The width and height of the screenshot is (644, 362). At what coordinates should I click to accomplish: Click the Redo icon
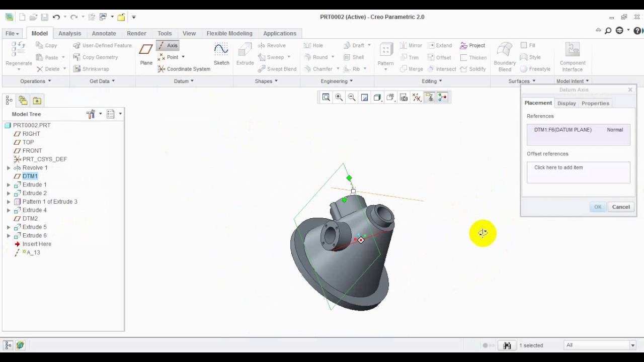(74, 17)
